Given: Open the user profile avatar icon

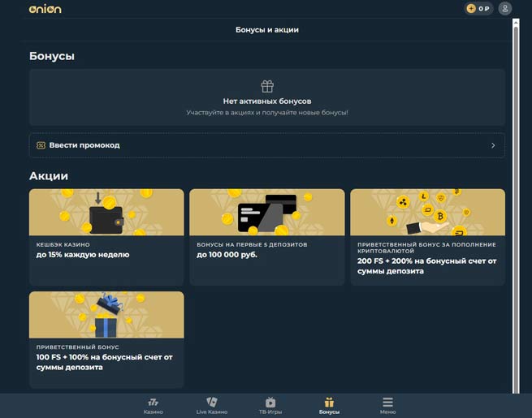Looking at the screenshot, I should click(x=505, y=9).
